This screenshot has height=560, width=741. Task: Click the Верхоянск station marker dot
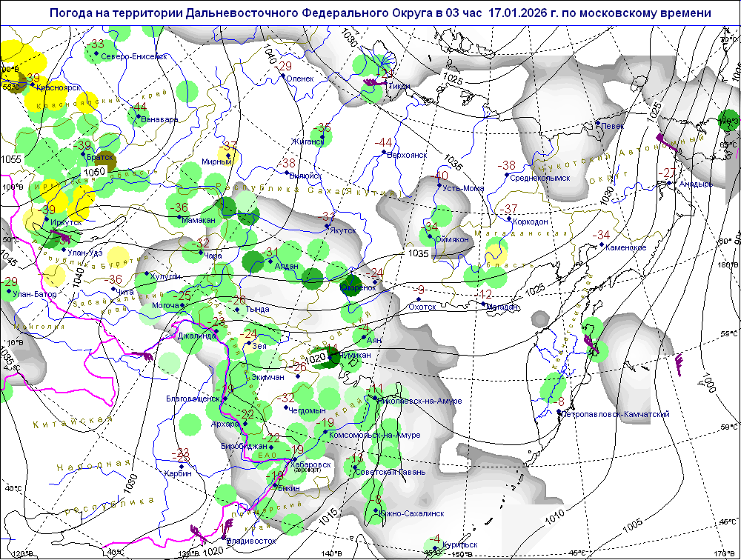coord(385,153)
